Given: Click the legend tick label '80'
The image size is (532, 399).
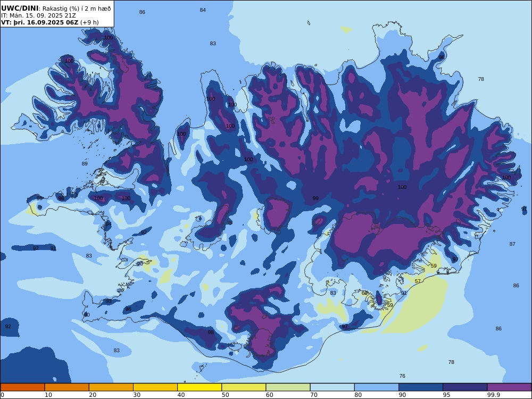Looking at the screenshot, I should coord(358,395).
